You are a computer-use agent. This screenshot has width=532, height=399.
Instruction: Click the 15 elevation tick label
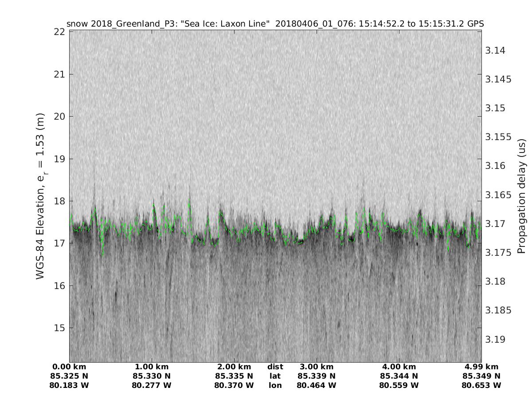(x=60, y=328)
